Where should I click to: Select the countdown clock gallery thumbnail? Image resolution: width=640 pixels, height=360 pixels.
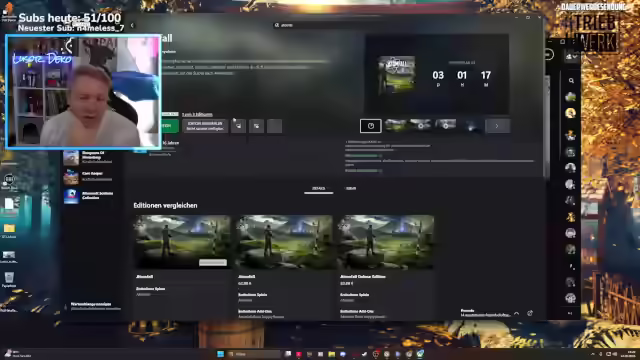(x=371, y=126)
